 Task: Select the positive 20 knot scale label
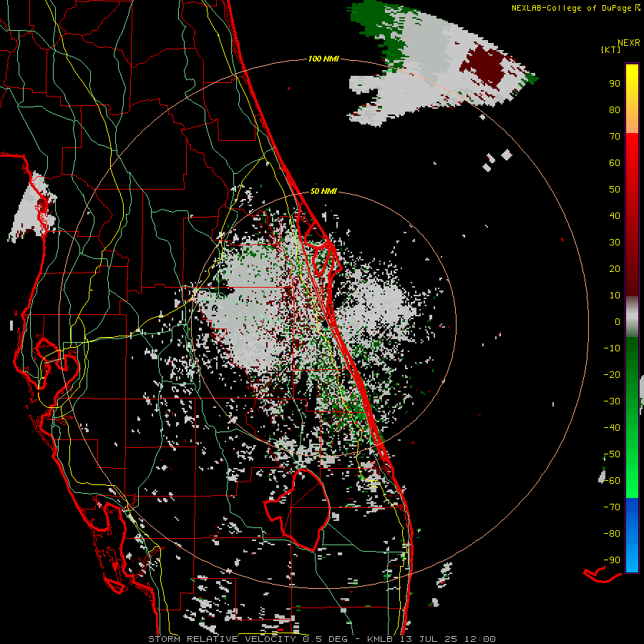coord(615,268)
